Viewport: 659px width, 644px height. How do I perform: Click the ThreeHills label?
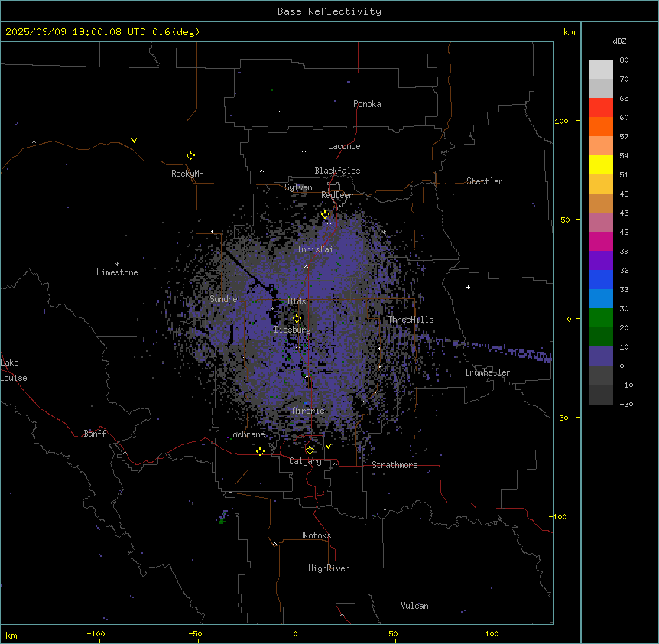point(411,320)
